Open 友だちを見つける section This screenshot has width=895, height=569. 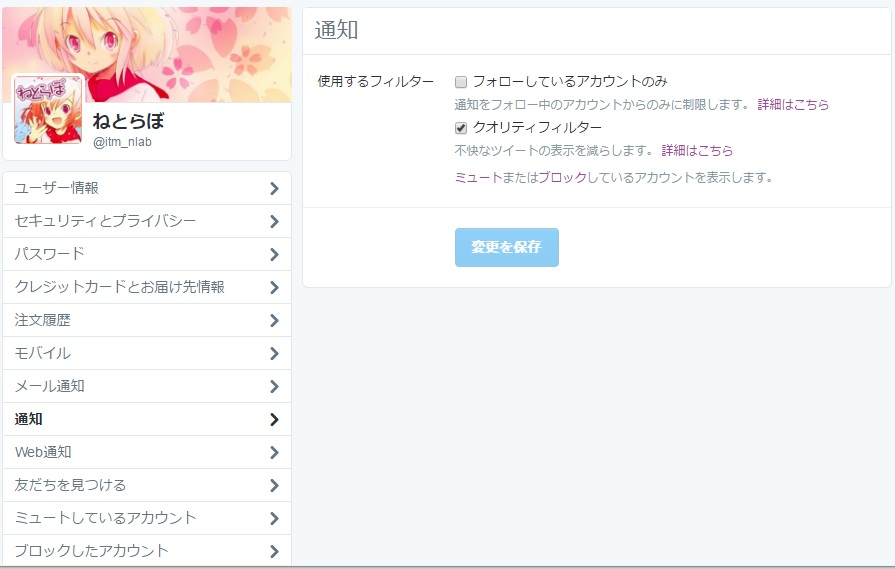147,486
